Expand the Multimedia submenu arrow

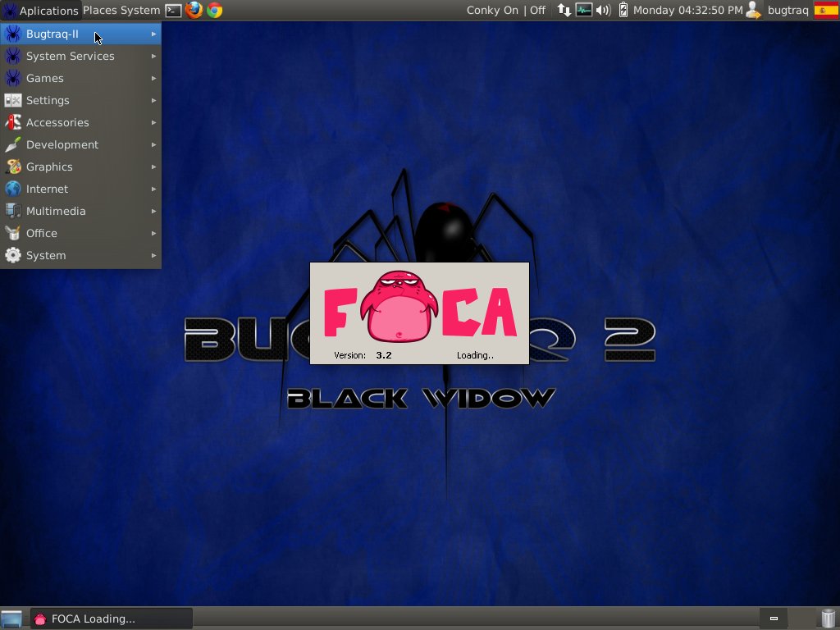(x=153, y=211)
